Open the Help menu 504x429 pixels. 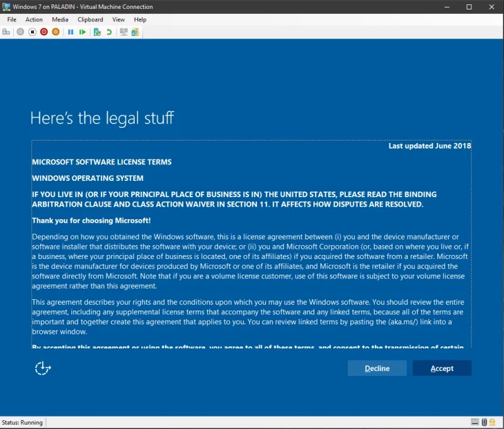(x=140, y=20)
